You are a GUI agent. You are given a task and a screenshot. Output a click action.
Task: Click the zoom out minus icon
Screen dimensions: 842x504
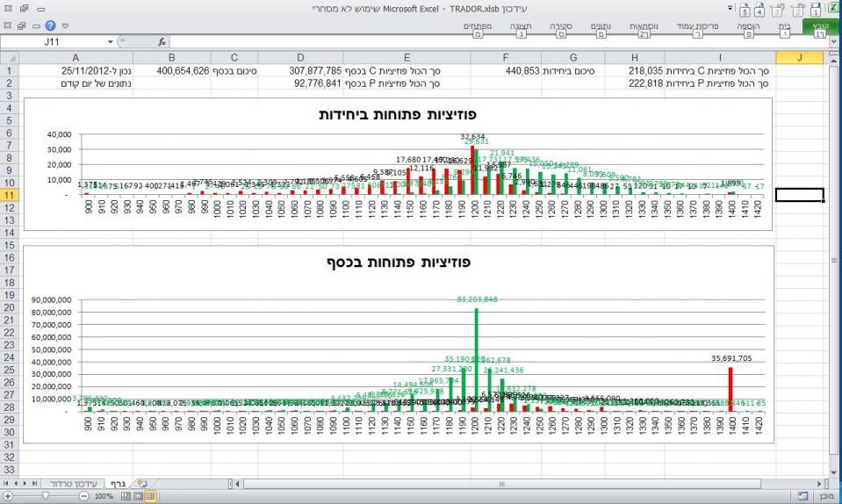point(83,497)
